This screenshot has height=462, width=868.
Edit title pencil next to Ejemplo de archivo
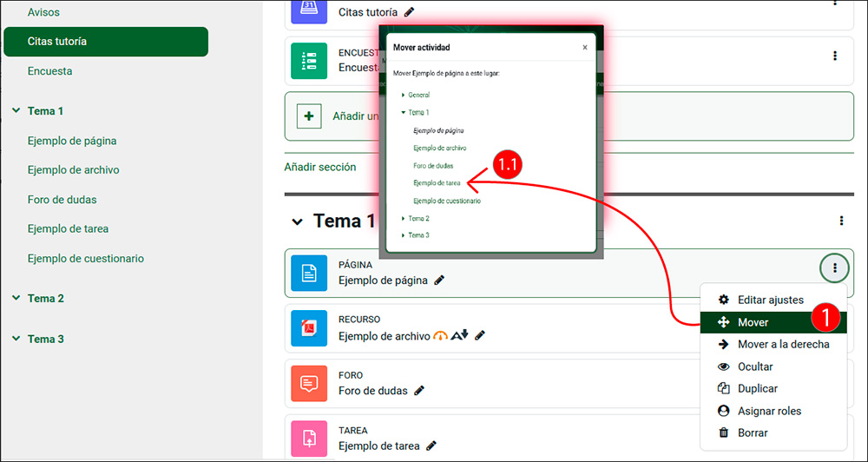(x=480, y=335)
